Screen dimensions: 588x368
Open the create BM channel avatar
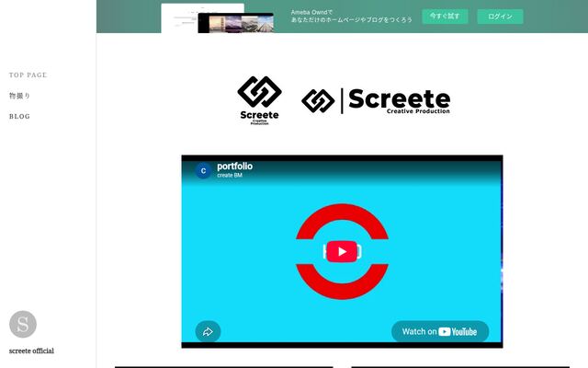(x=203, y=171)
